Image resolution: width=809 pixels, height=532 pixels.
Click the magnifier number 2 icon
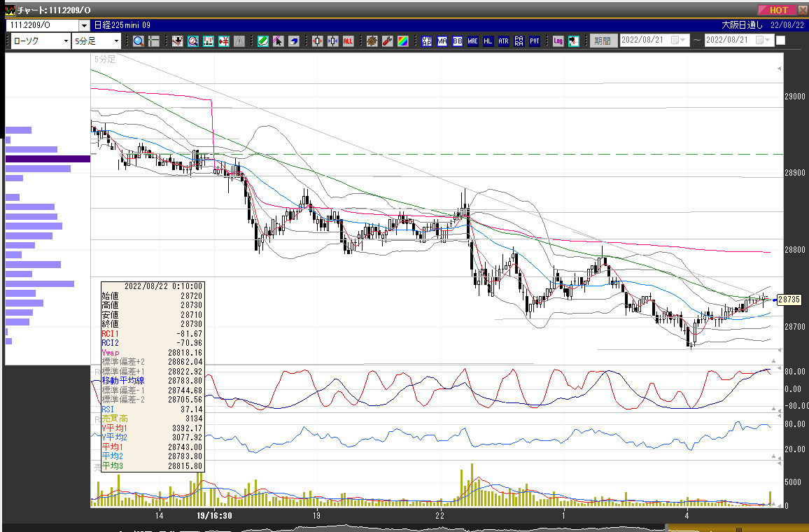pyautogui.click(x=193, y=41)
